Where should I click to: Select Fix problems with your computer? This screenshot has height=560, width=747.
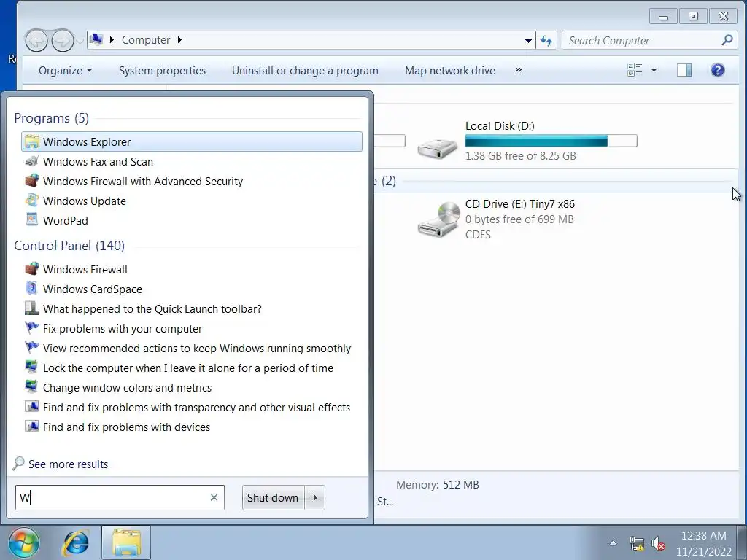pos(122,329)
